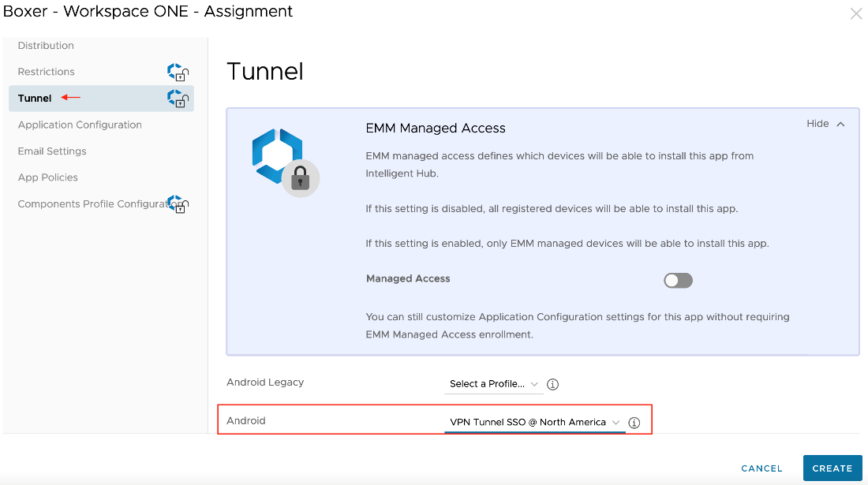The image size is (868, 485).
Task: Enable the Managed Access toggle
Action: click(x=678, y=280)
